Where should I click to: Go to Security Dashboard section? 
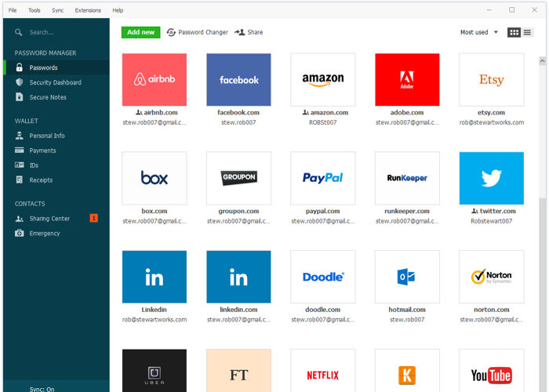(56, 82)
